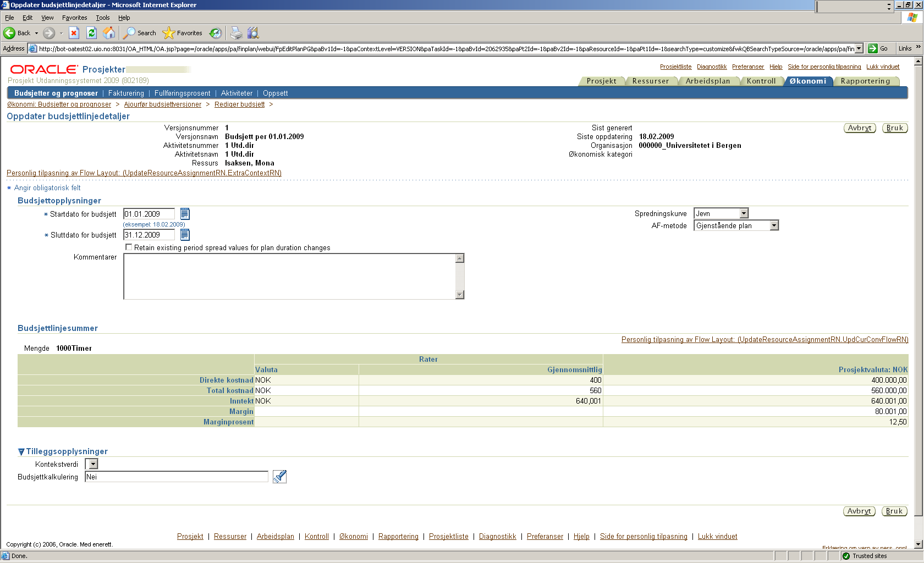Toggle Retain existing period spread values checkbox

click(x=129, y=247)
